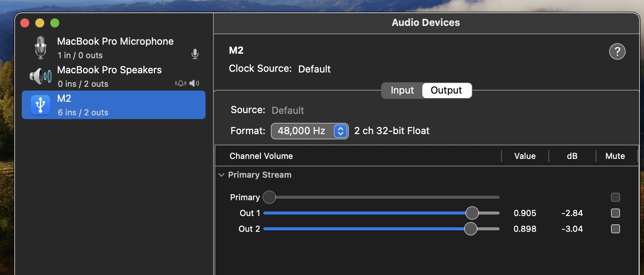Zoom the window with the green button

pyautogui.click(x=55, y=23)
